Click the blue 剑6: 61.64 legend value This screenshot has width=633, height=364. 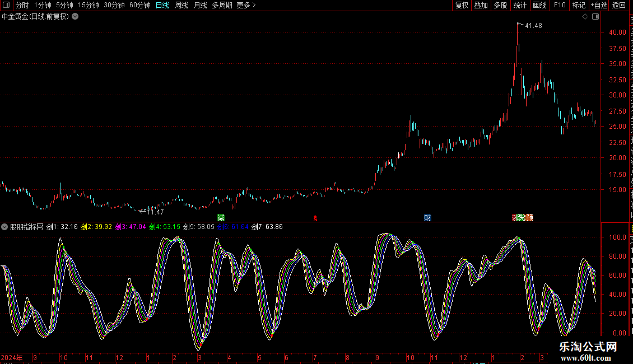pyautogui.click(x=233, y=227)
